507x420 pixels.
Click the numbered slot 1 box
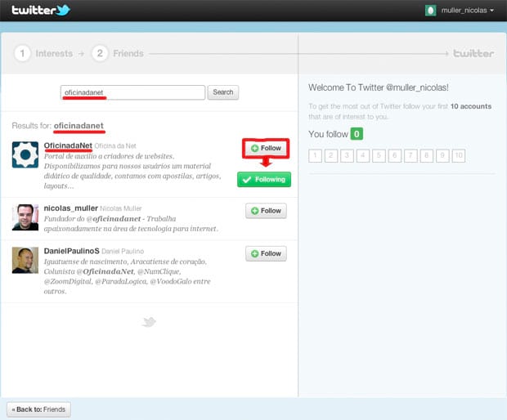pyautogui.click(x=315, y=155)
